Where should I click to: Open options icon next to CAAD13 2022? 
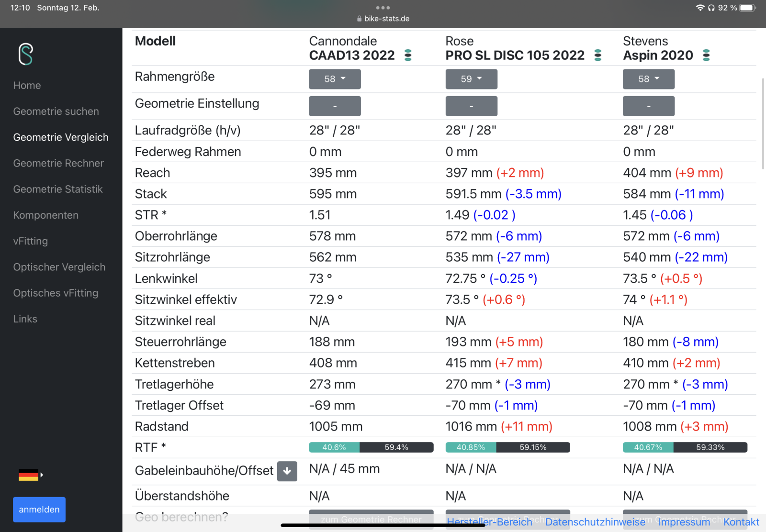pyautogui.click(x=408, y=55)
